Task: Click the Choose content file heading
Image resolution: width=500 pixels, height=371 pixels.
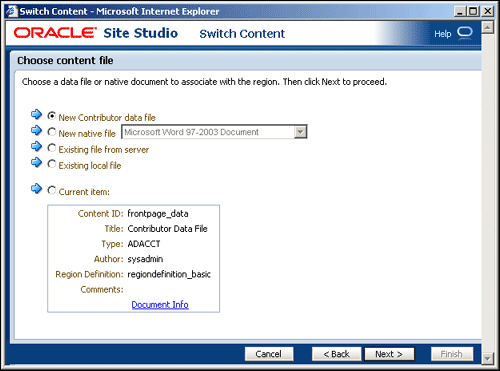Action: point(65,60)
